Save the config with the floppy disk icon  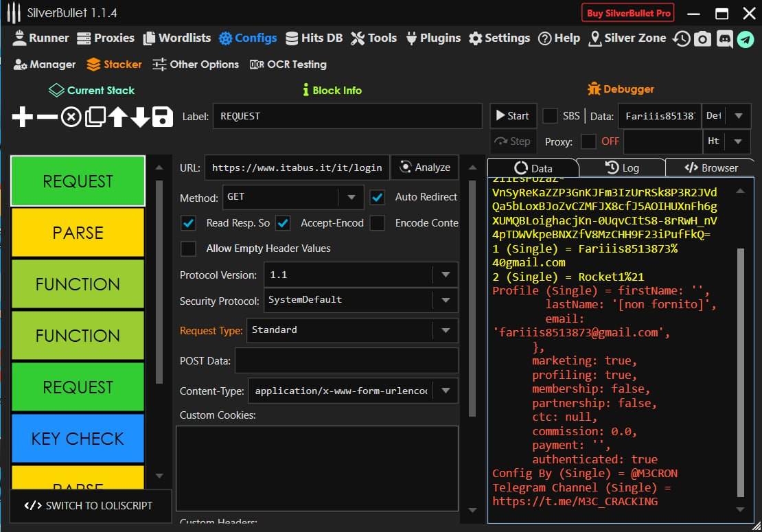coord(163,117)
